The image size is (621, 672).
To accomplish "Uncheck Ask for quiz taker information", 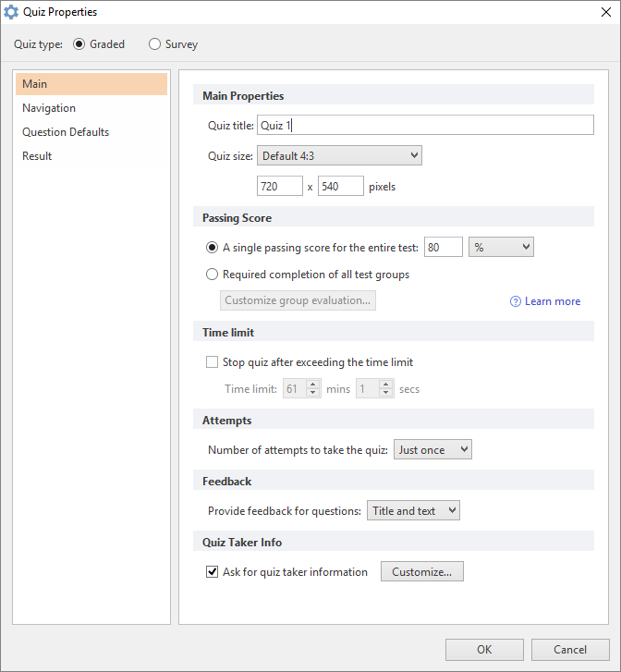I will tap(213, 572).
